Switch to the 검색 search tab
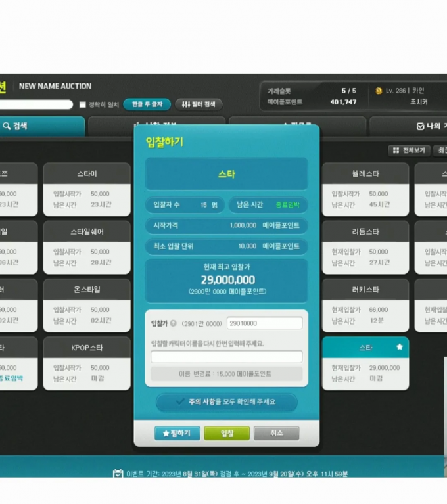Screen dimensions: 447x504 39,126
